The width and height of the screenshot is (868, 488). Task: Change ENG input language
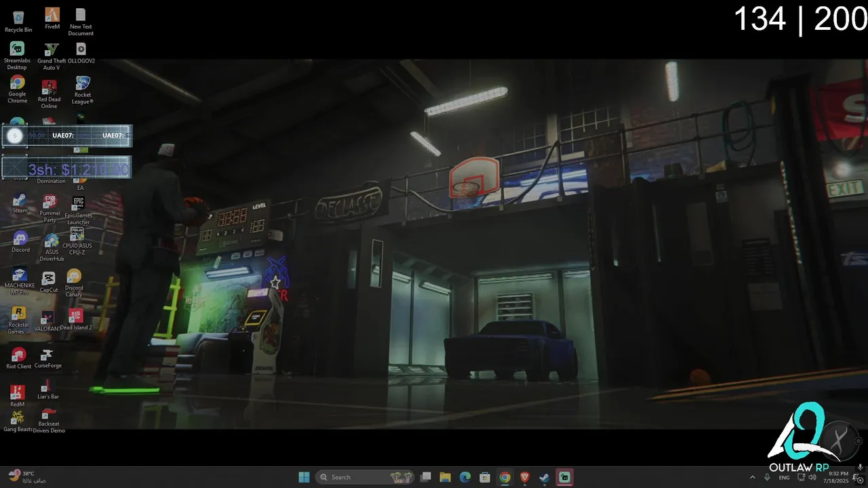pos(784,477)
